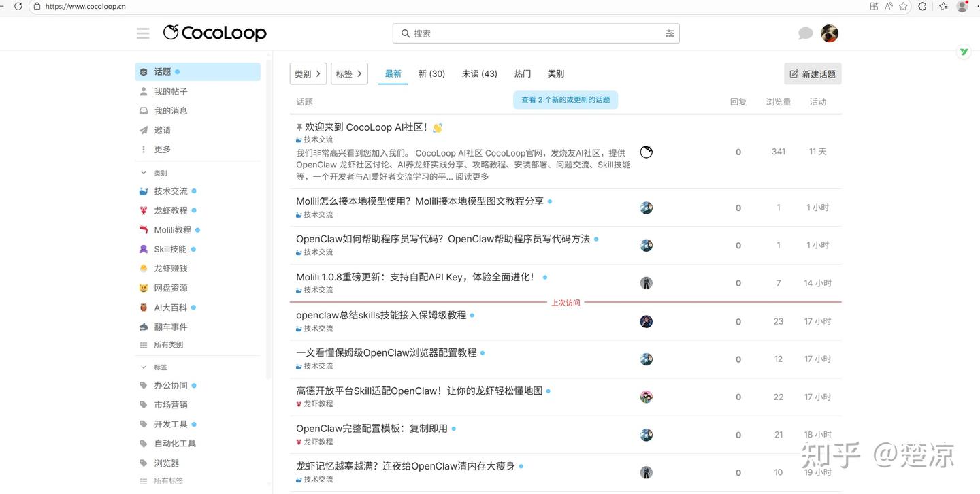Refresh the browser page

(x=18, y=6)
